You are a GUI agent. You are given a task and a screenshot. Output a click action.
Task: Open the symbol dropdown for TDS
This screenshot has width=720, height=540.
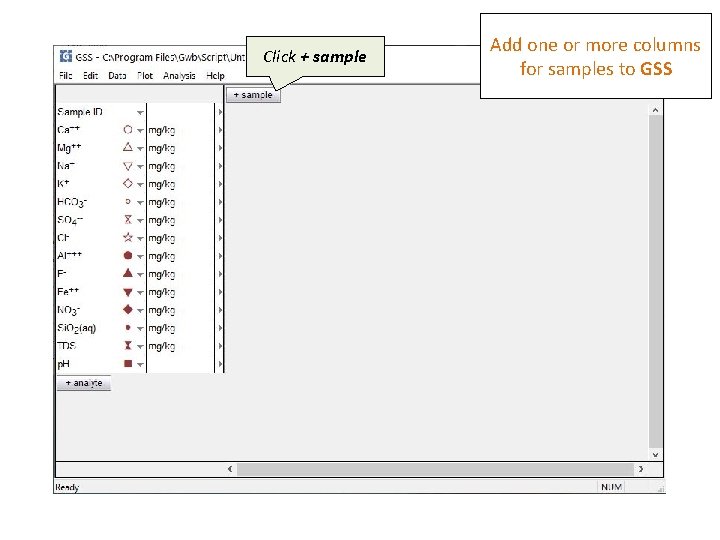pyautogui.click(x=140, y=346)
